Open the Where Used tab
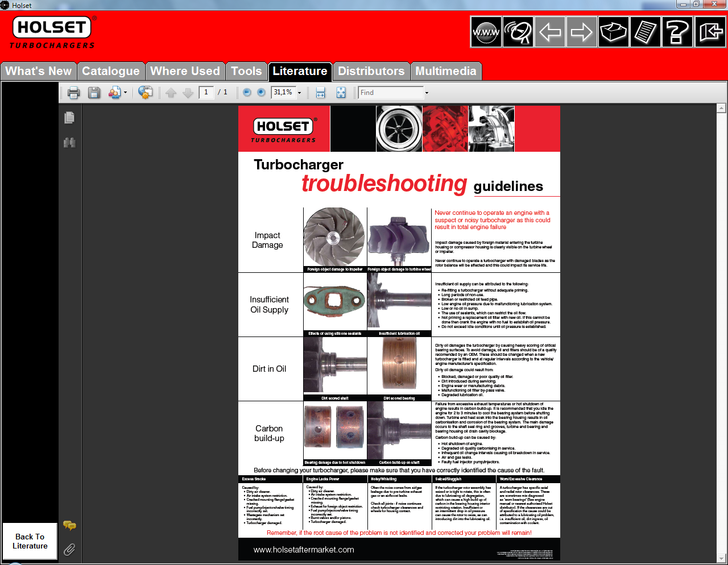Image resolution: width=728 pixels, height=565 pixels. (x=185, y=71)
